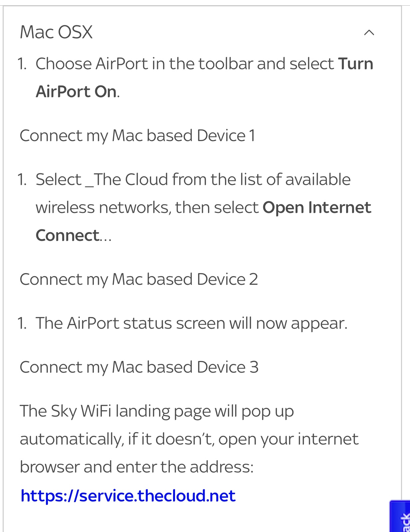Click the list number beside 'The AirPort status'

pos(22,323)
